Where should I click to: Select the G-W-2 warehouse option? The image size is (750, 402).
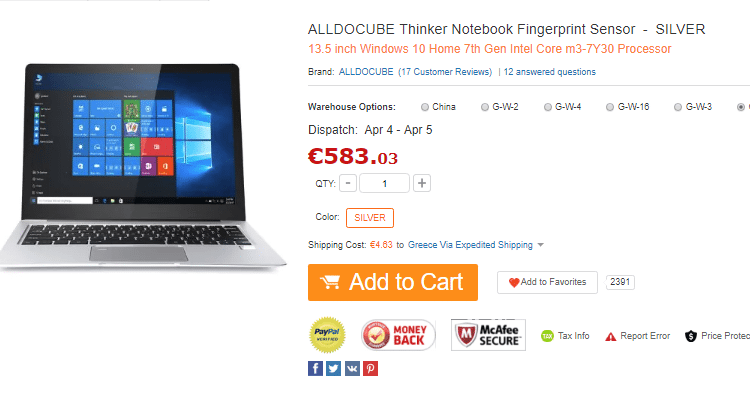tap(485, 107)
